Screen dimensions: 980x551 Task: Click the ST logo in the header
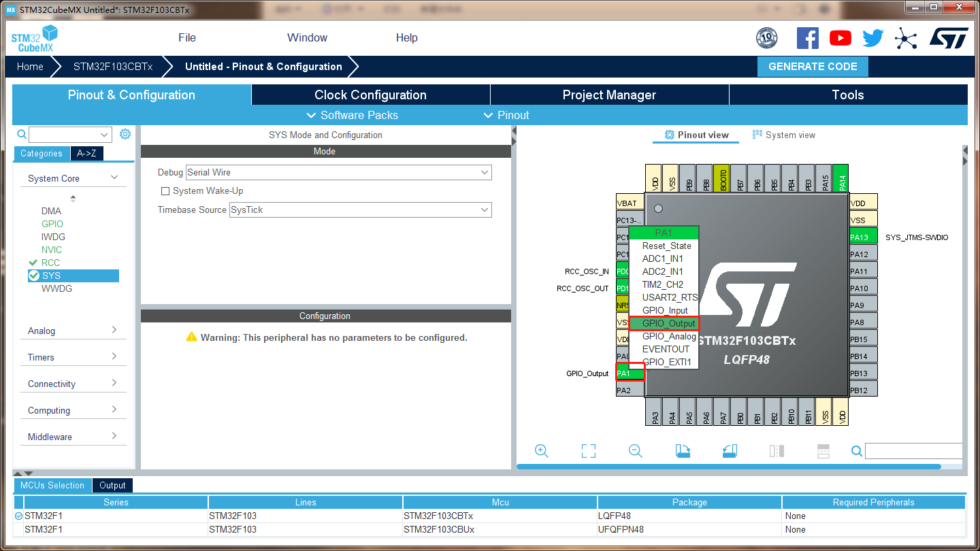pos(949,38)
